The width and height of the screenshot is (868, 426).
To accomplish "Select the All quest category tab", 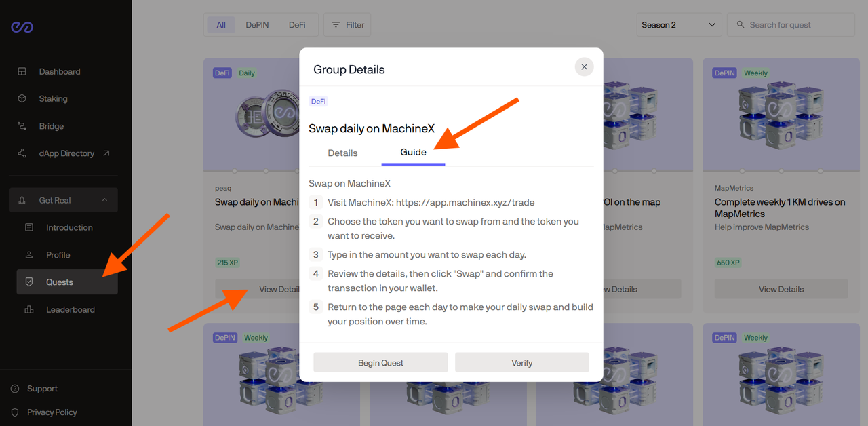I will [x=221, y=25].
